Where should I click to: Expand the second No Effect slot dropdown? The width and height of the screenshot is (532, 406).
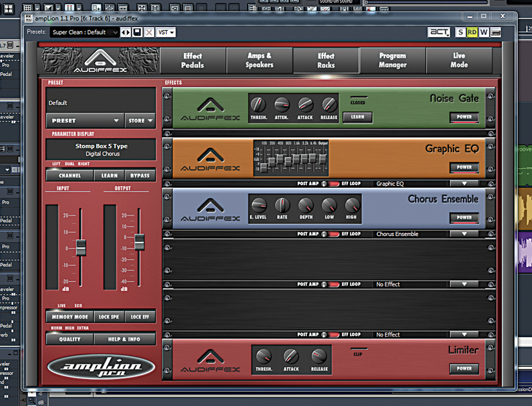pos(464,335)
